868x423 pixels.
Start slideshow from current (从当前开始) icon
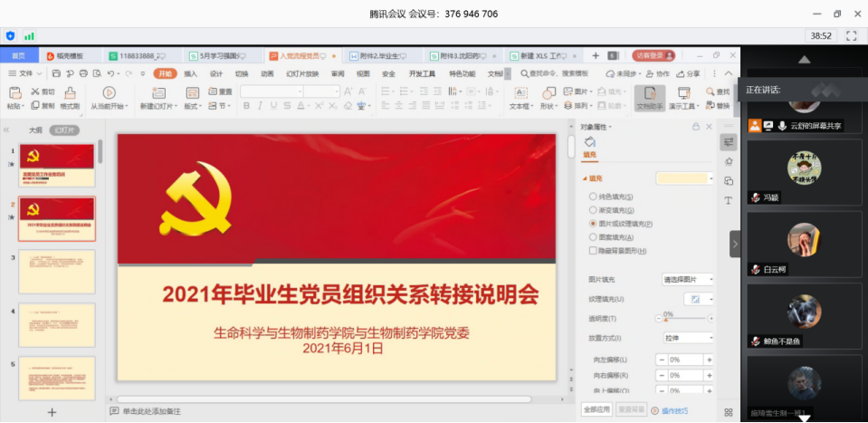click(x=109, y=93)
